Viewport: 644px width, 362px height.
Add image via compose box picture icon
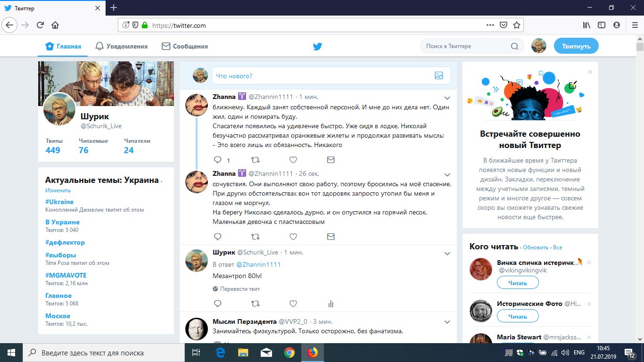[438, 75]
